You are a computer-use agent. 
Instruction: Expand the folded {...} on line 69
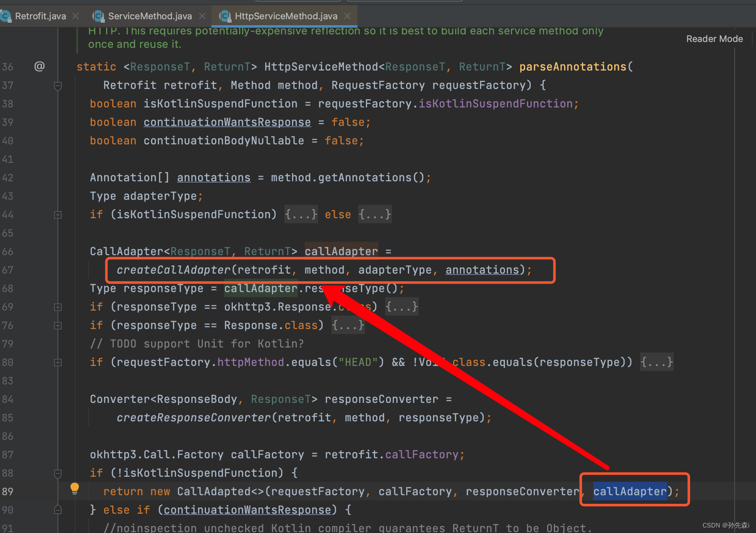[x=401, y=307]
